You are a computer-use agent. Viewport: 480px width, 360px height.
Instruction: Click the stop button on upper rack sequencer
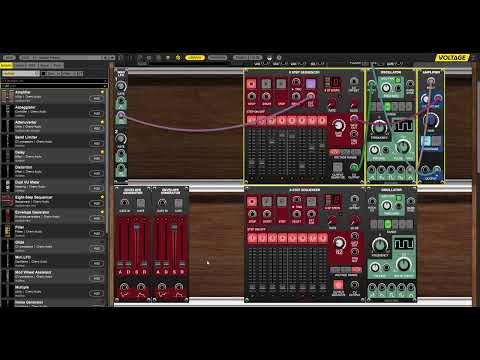tap(252, 83)
